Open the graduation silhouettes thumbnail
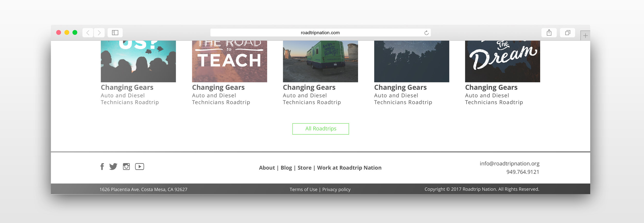This screenshot has width=644, height=223. pos(138,61)
